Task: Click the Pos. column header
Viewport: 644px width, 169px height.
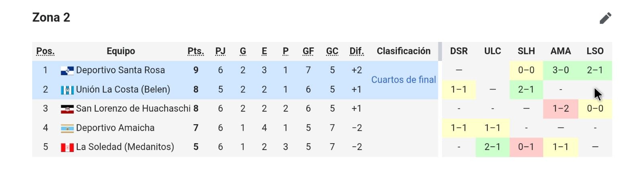Action: pyautogui.click(x=45, y=51)
